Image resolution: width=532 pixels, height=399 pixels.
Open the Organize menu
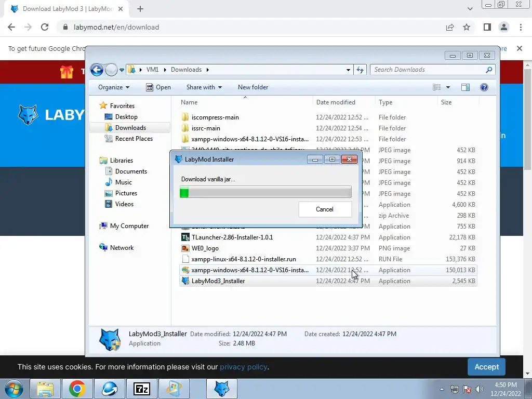click(x=114, y=87)
